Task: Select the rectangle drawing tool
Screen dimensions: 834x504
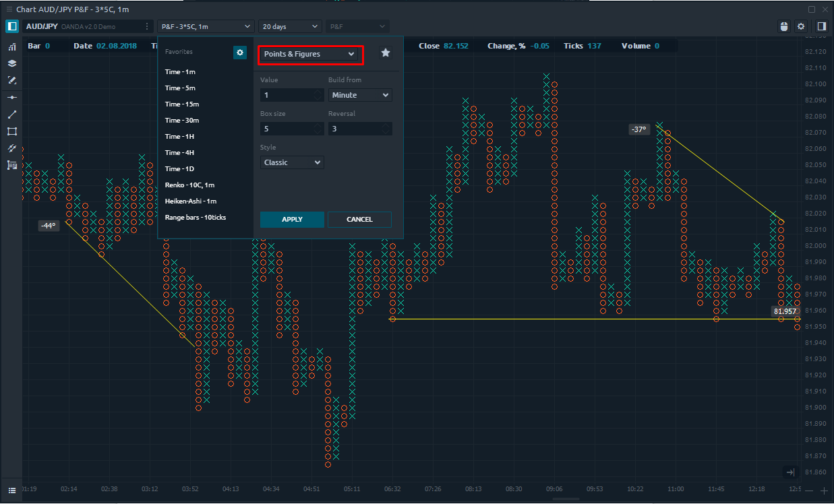Action: click(x=11, y=131)
